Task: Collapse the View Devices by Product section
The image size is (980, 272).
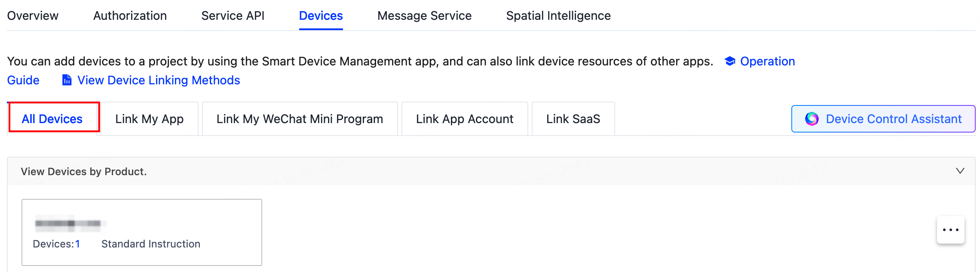Action: pyautogui.click(x=960, y=171)
